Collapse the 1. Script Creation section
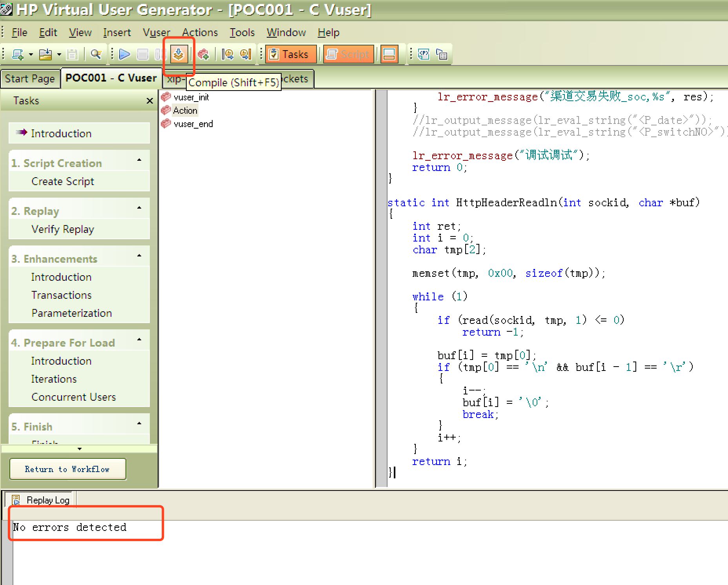Image resolution: width=728 pixels, height=585 pixels. pyautogui.click(x=139, y=160)
